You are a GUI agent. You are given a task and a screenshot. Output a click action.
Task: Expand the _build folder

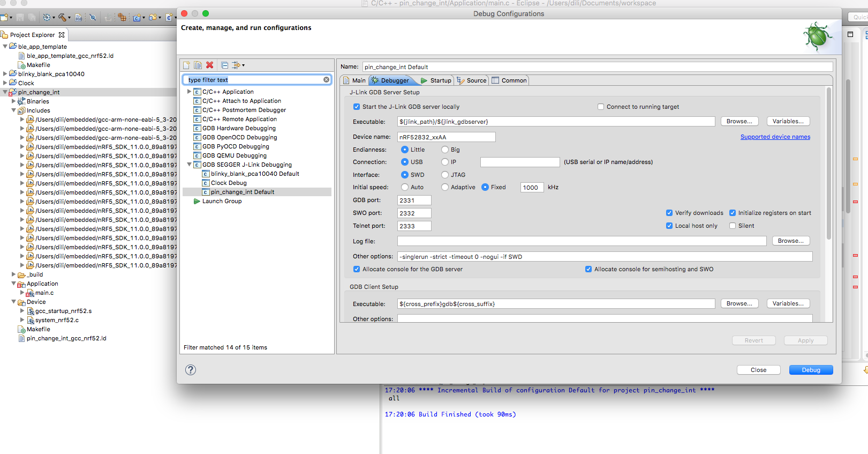point(14,274)
